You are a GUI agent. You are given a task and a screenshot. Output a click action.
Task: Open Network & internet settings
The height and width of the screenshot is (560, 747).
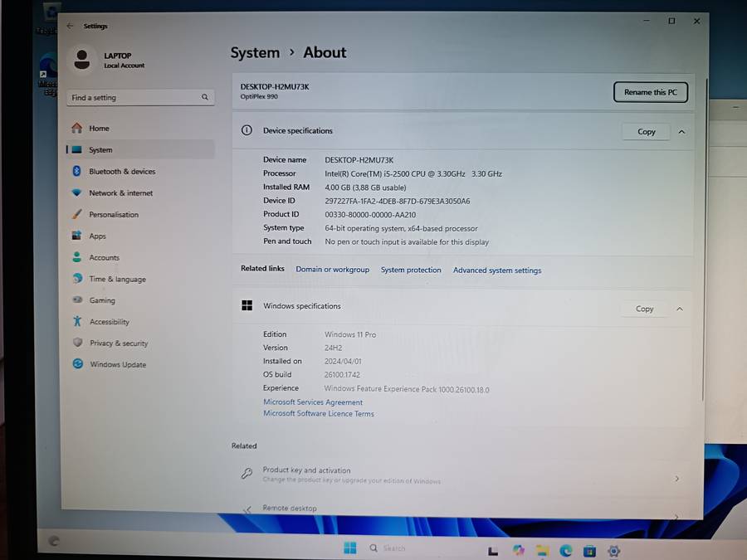point(120,193)
